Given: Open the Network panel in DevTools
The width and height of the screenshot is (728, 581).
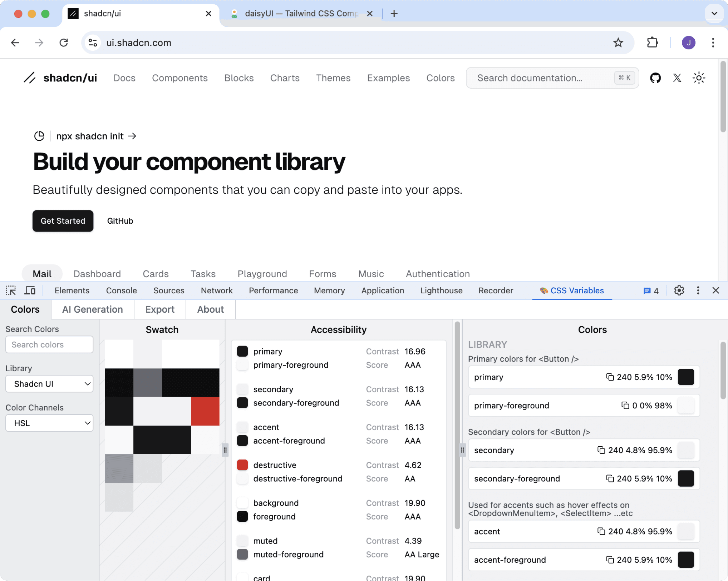Looking at the screenshot, I should [x=217, y=290].
